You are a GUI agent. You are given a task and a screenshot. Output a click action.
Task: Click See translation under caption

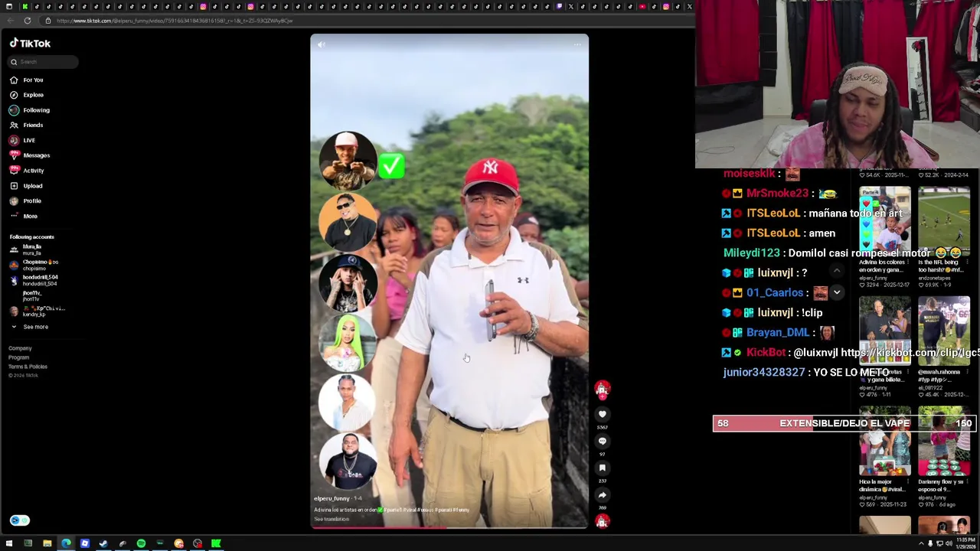click(x=332, y=519)
